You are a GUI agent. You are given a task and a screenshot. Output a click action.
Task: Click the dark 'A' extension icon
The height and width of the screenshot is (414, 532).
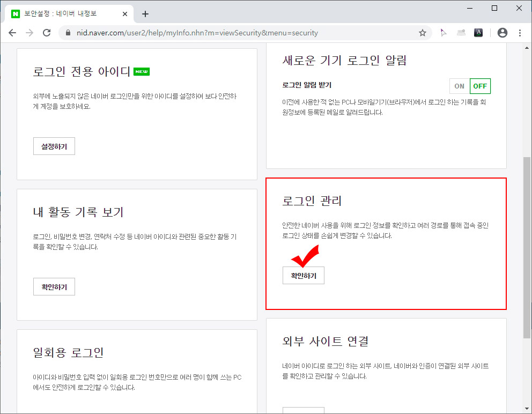click(478, 33)
